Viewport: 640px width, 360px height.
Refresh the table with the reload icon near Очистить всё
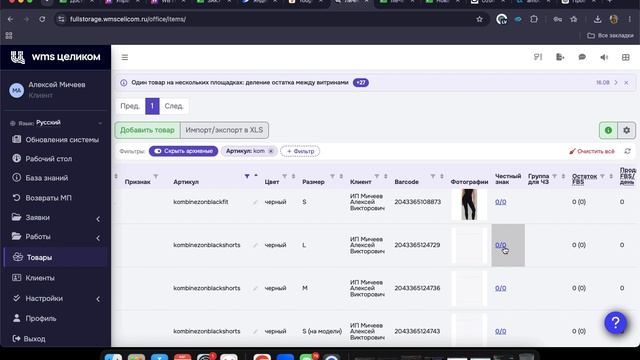pyautogui.click(x=627, y=151)
